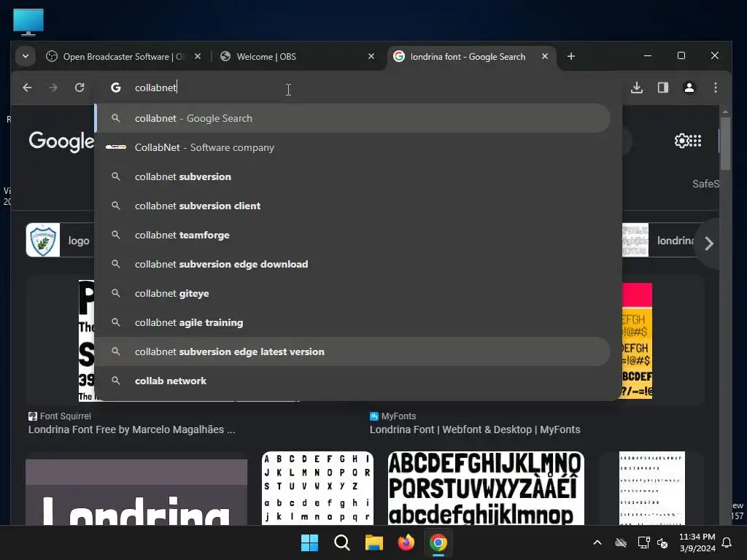This screenshot has height=560, width=747.
Task: Click the SafeSearch label
Action: click(x=705, y=184)
